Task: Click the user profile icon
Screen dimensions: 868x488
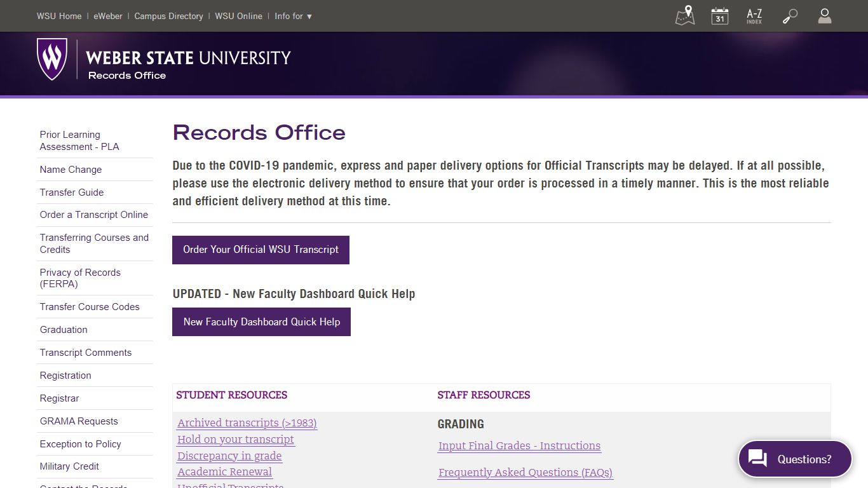Action: click(x=825, y=16)
